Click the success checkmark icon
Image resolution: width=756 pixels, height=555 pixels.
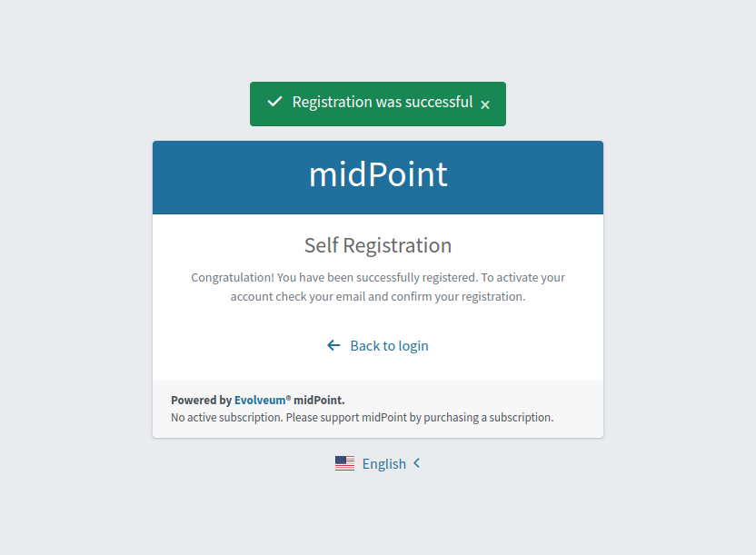click(x=274, y=102)
